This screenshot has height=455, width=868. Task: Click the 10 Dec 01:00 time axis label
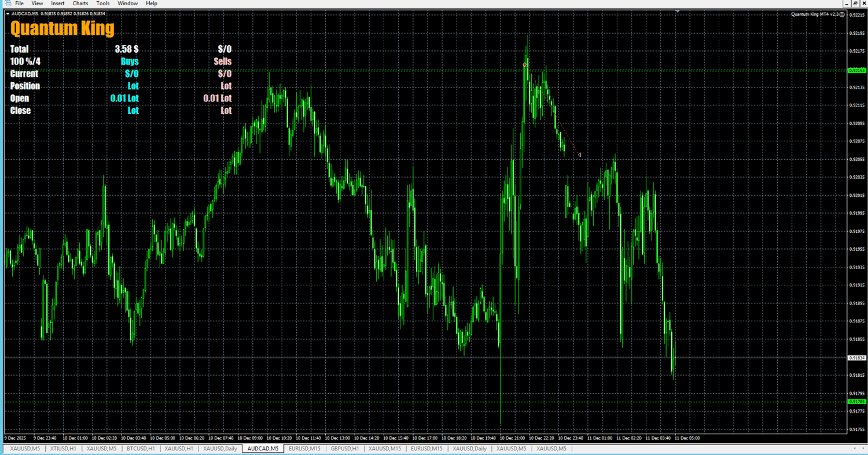coord(76,438)
